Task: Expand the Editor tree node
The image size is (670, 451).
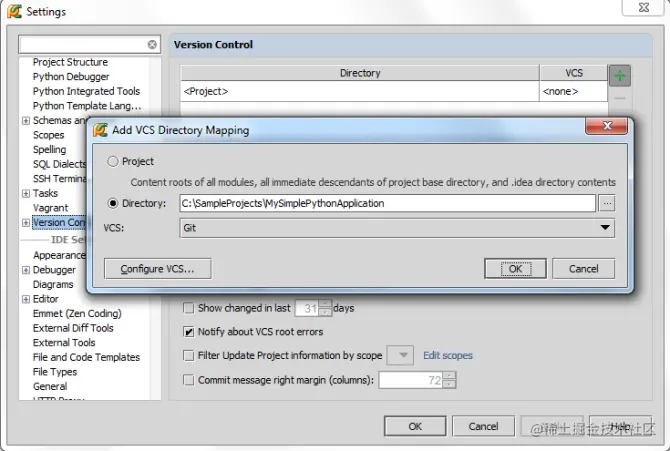Action: click(x=26, y=299)
